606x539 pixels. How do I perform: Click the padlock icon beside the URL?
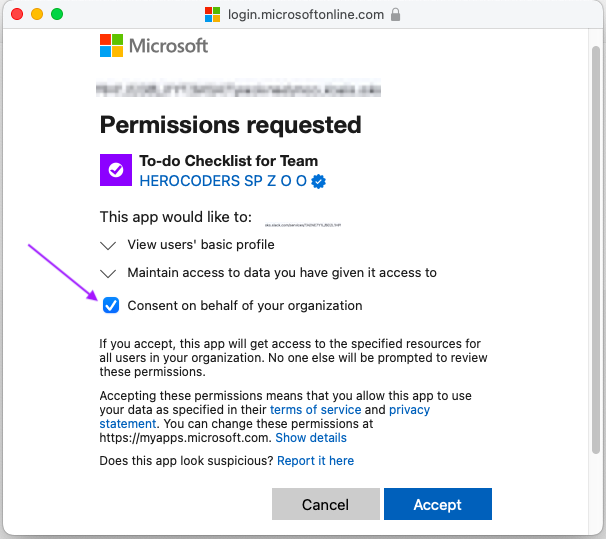coord(396,15)
